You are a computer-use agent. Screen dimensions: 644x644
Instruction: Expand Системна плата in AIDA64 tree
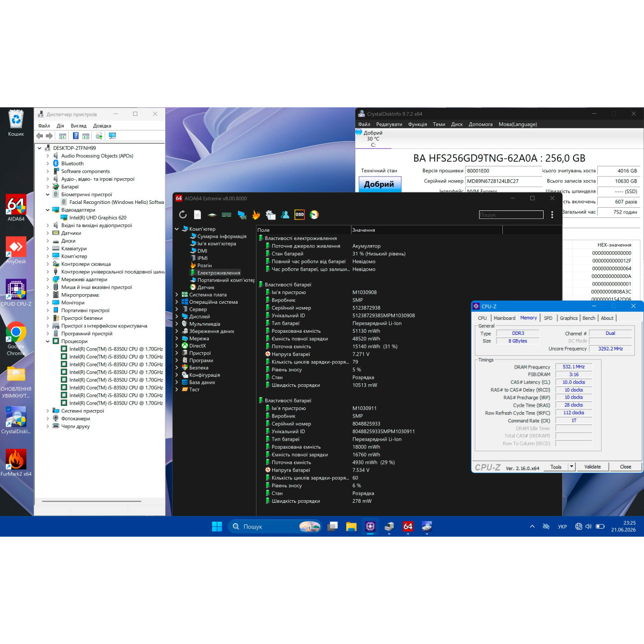(177, 295)
